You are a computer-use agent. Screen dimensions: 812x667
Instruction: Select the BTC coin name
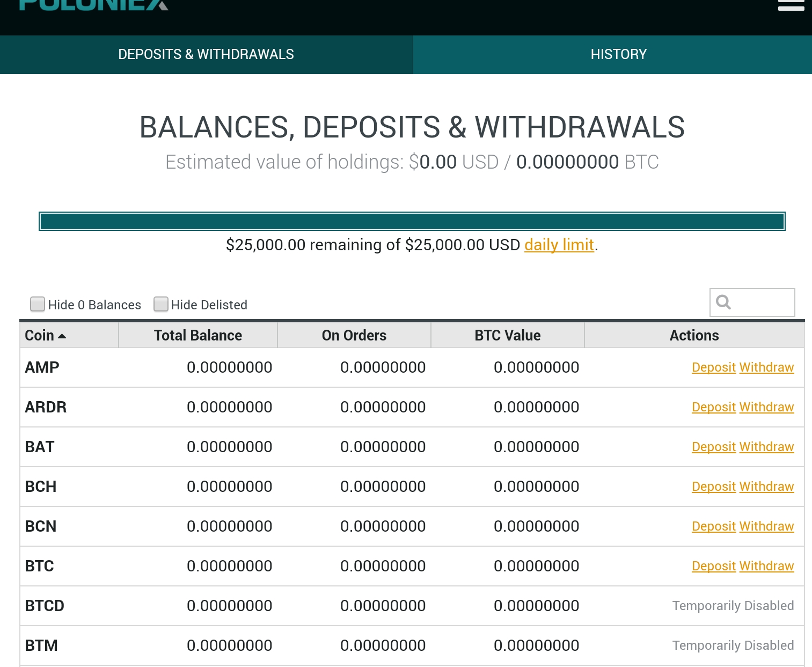click(x=40, y=566)
